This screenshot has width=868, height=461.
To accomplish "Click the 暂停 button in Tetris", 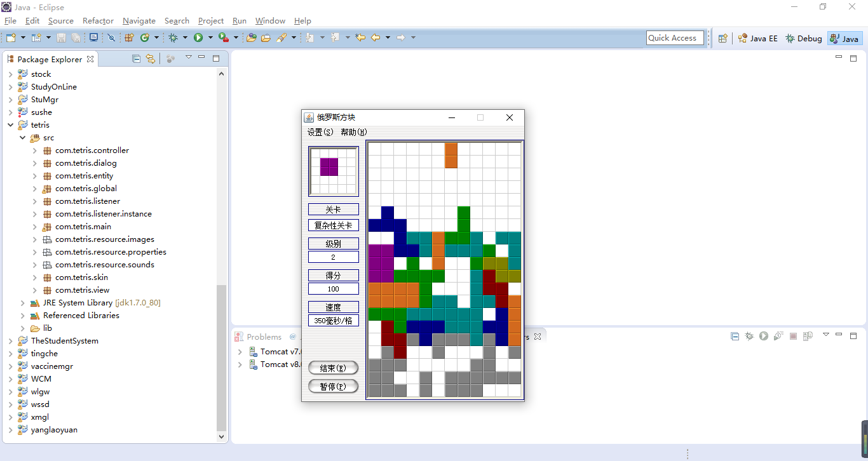I will tap(333, 387).
